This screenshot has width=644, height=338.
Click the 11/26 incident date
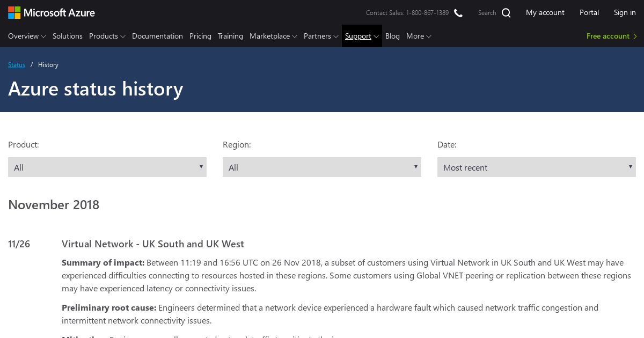click(x=19, y=244)
